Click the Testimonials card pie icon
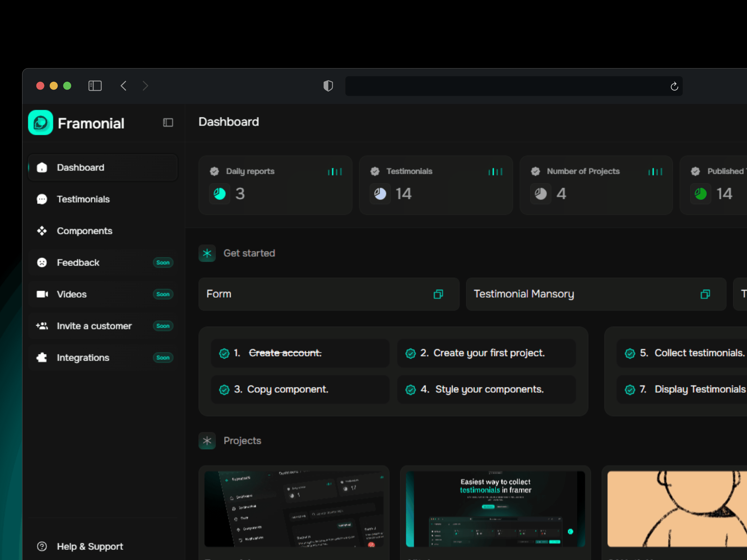747x560 pixels. 380,194
